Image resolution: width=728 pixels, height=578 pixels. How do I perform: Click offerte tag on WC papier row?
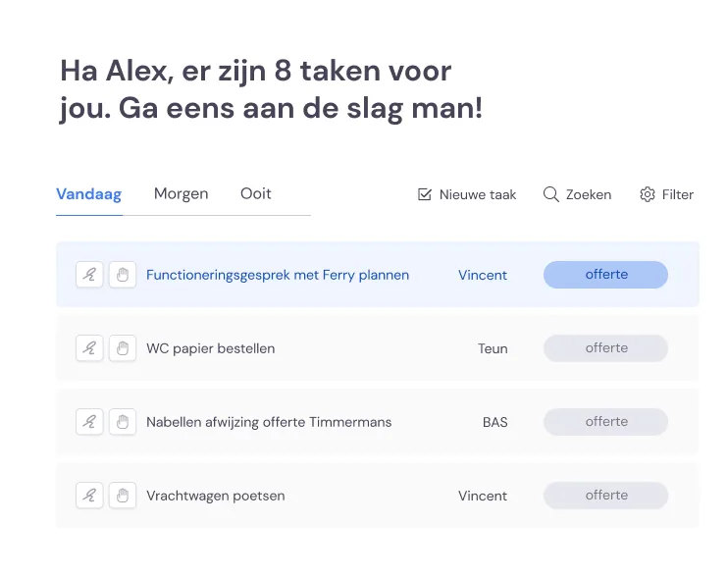[606, 348]
